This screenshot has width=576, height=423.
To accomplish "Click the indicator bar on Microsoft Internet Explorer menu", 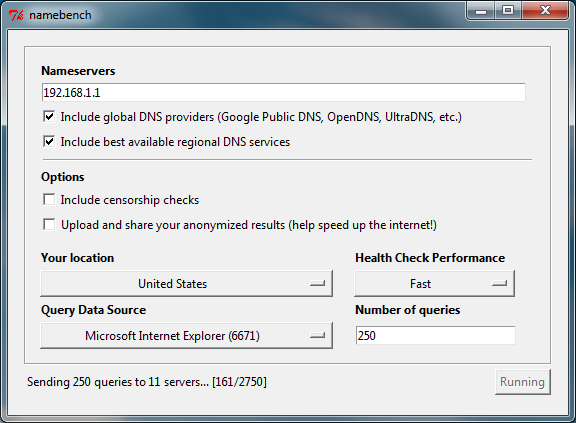I will coord(317,335).
